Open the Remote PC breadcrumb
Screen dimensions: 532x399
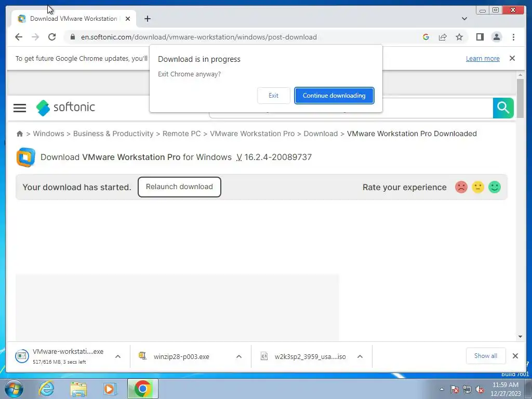pos(181,134)
